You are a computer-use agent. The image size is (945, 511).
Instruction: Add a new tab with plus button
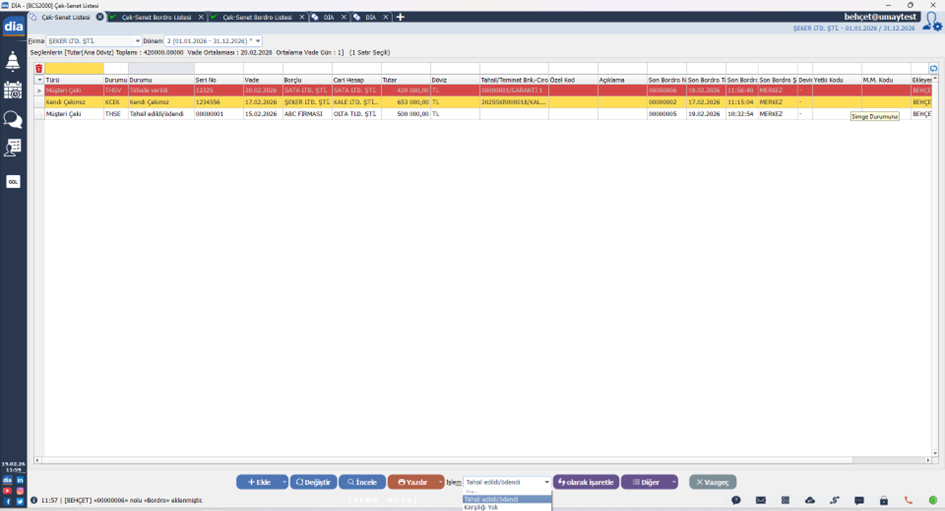[400, 17]
